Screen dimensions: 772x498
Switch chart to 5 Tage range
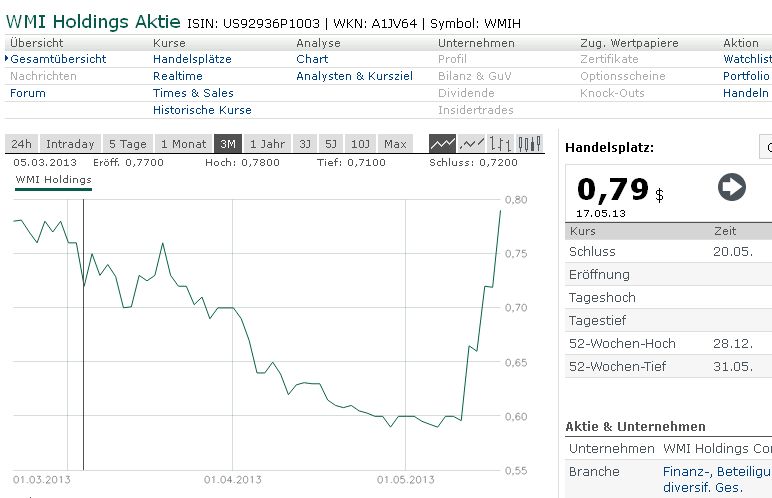coord(128,144)
